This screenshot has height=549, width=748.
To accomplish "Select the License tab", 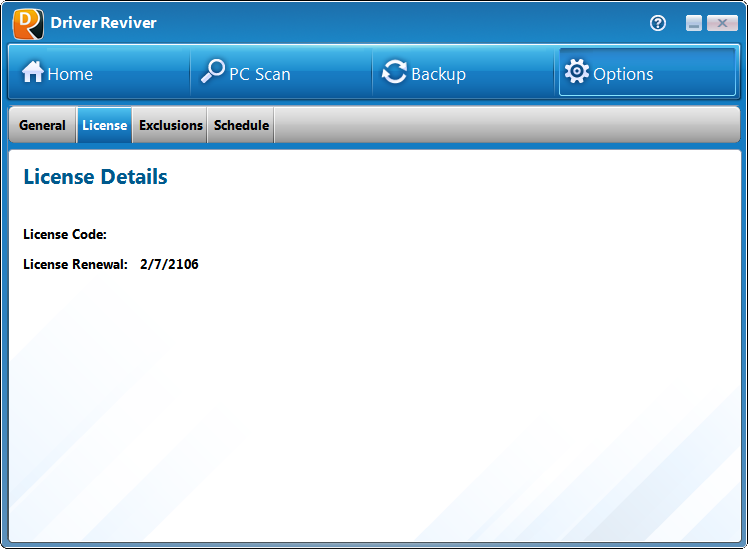I will (x=104, y=125).
